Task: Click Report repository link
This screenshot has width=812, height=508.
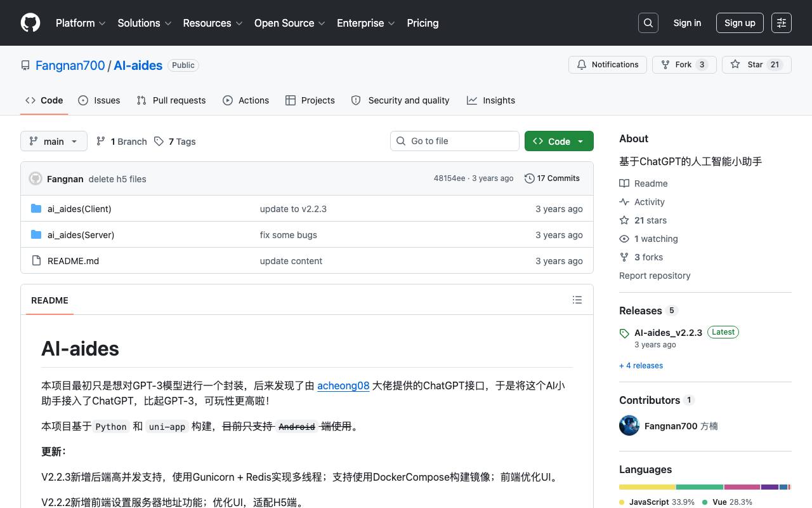Action: pos(655,276)
